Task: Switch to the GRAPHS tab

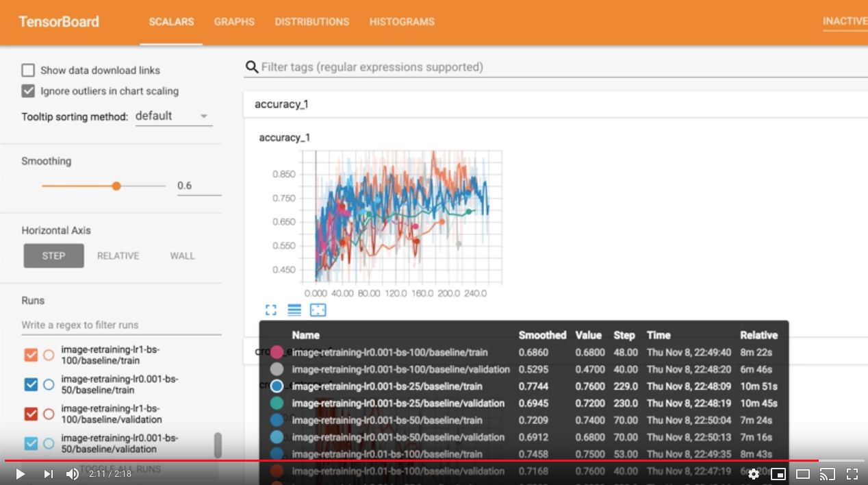Action: (x=234, y=22)
